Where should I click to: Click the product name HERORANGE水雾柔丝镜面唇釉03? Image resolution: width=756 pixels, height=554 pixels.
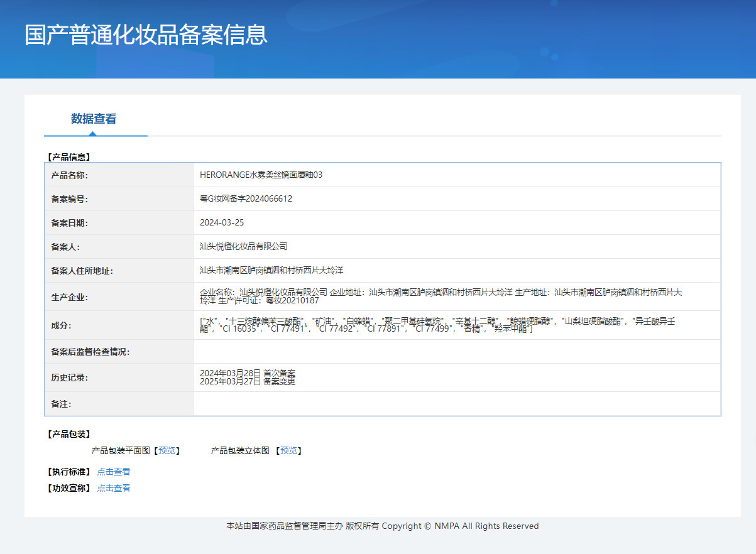pyautogui.click(x=261, y=175)
